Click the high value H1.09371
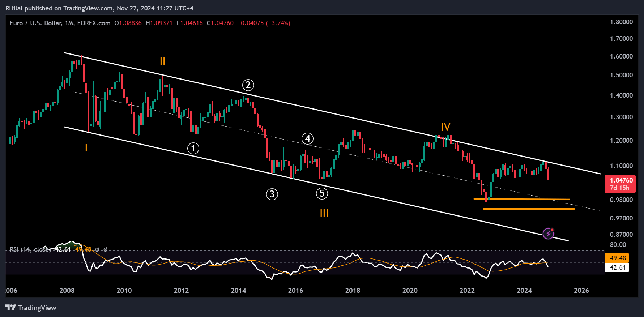This screenshot has width=644, height=317. 159,23
